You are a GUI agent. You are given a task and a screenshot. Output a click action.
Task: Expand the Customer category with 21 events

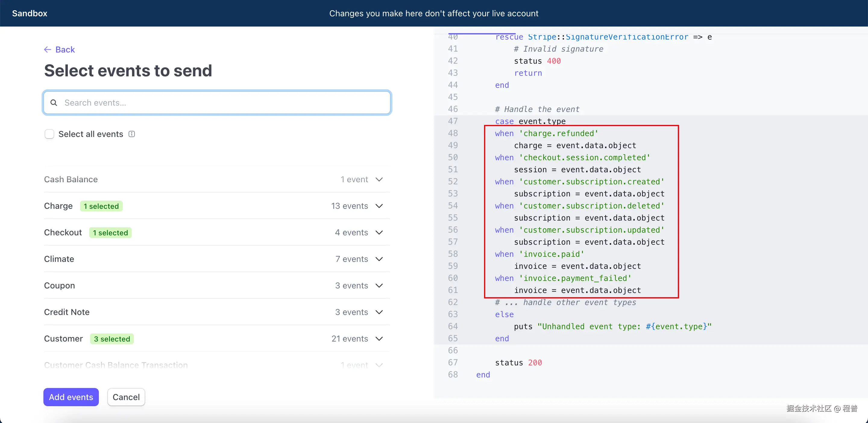point(379,339)
